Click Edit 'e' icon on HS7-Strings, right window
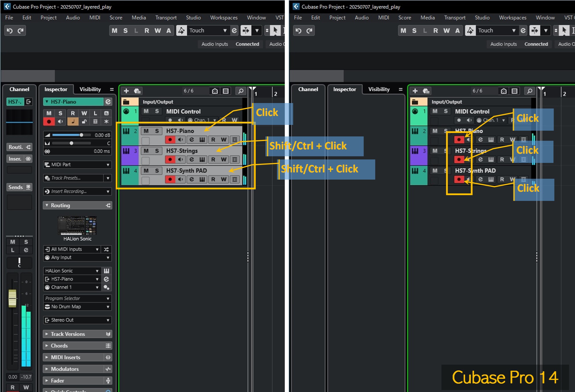 pyautogui.click(x=480, y=159)
